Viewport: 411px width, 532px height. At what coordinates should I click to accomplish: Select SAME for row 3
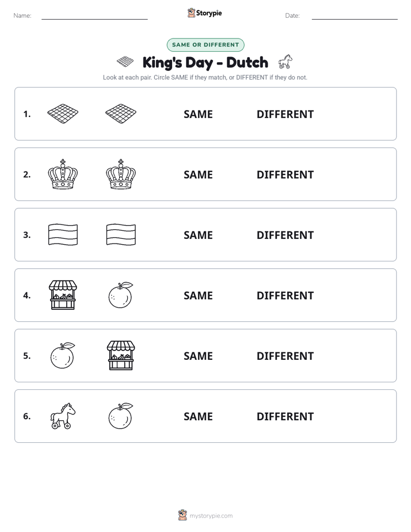(x=198, y=235)
